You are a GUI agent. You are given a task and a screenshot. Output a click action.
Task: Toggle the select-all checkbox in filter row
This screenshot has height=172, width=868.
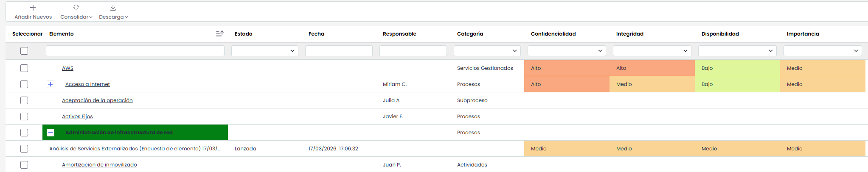coord(24,51)
